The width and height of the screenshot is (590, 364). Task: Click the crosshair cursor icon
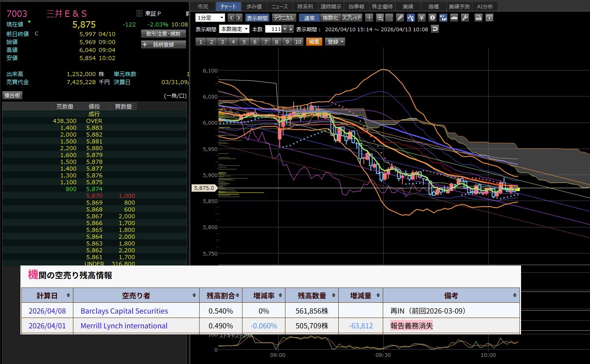(x=369, y=18)
